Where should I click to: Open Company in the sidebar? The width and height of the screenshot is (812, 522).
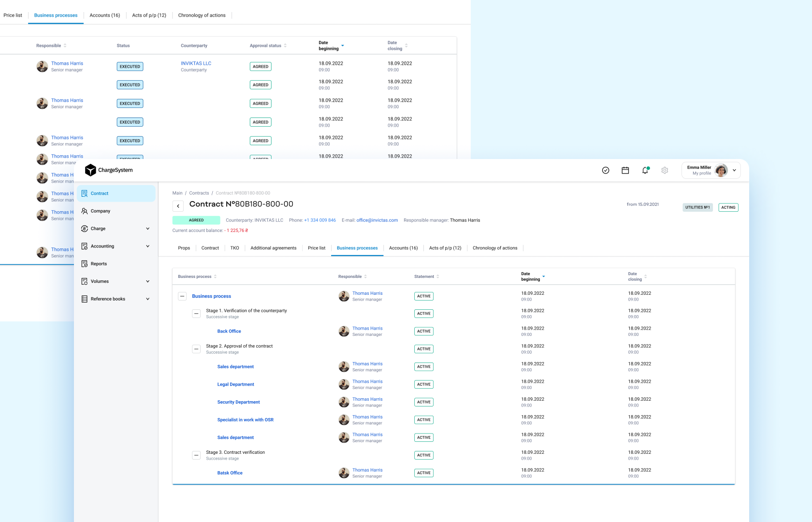point(100,211)
